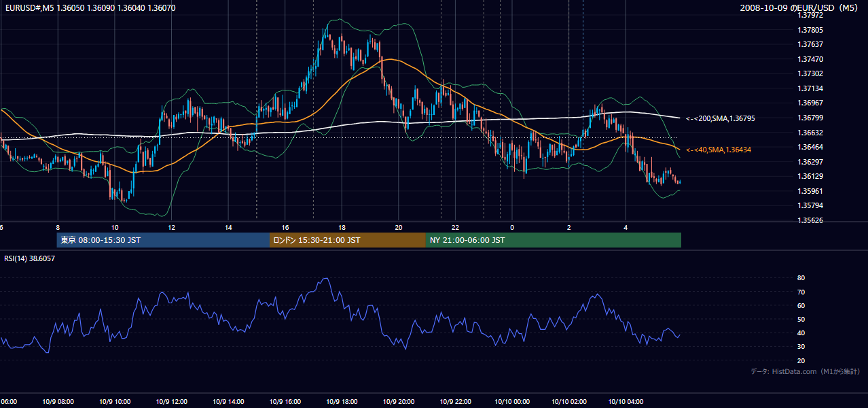868x408 pixels.
Task: Click price axis label 1.35626
Action: click(x=810, y=220)
